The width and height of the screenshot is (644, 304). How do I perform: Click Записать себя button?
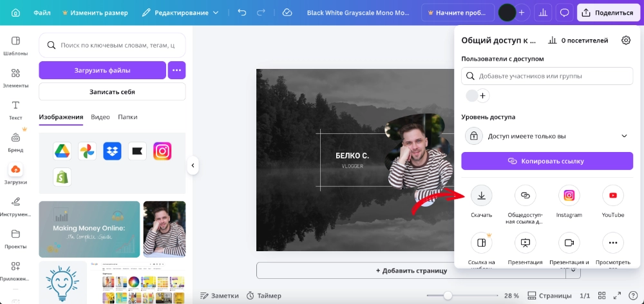click(112, 91)
